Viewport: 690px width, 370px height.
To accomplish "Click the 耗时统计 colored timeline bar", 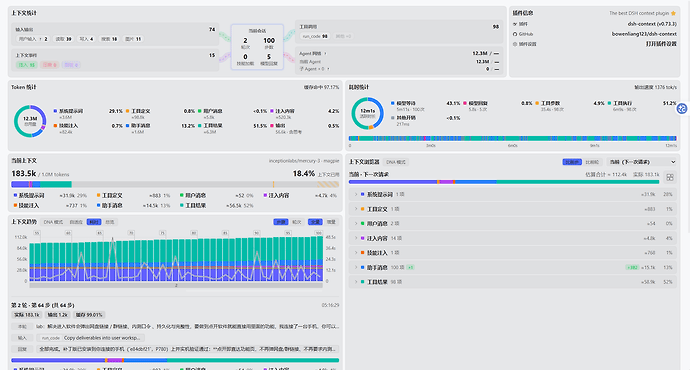I will coord(513,138).
